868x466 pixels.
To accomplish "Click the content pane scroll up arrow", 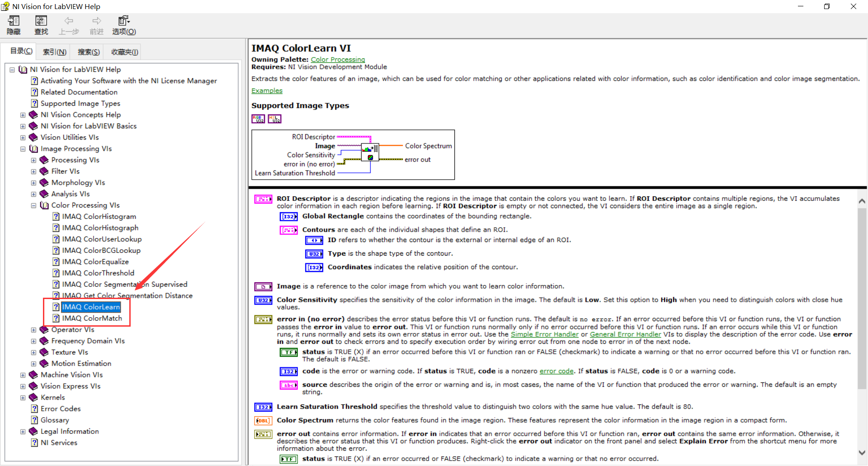I will pyautogui.click(x=862, y=201).
